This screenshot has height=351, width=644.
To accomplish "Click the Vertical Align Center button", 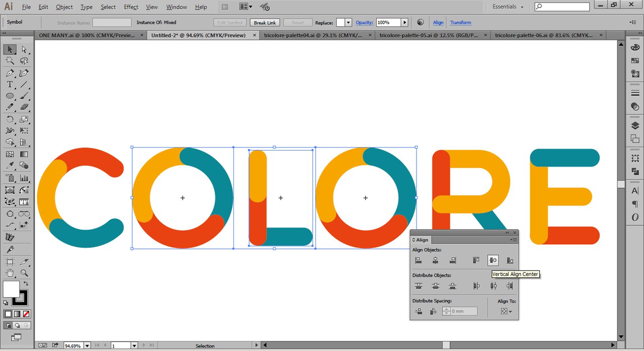I will click(493, 260).
